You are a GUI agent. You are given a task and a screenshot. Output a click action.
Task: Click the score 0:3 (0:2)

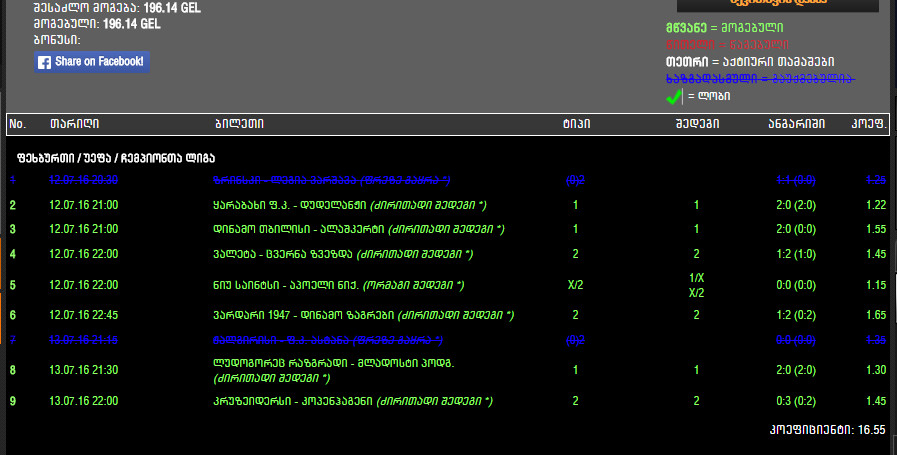click(796, 401)
